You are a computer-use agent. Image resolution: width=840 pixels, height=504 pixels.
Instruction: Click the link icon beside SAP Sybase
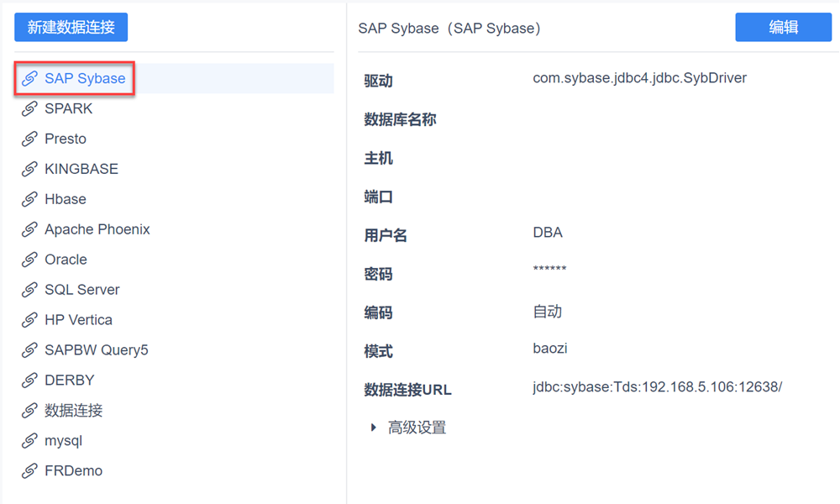pos(29,79)
